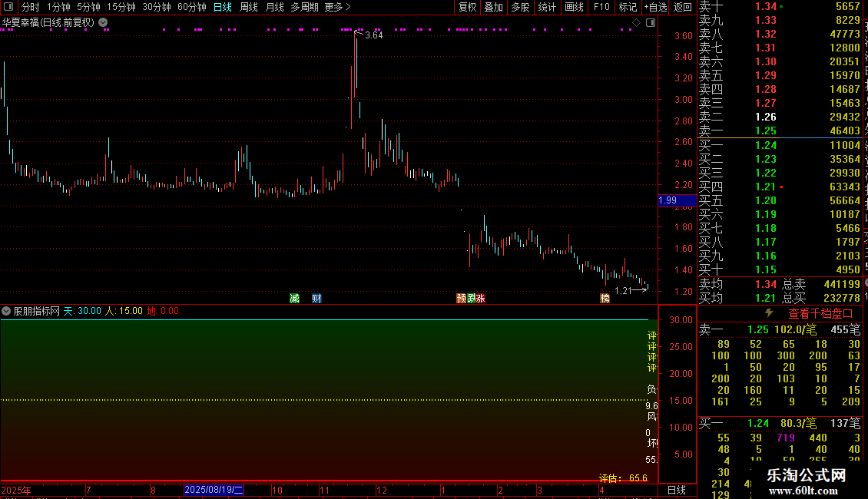Open the 复权 adjustment menu

[x=467, y=7]
